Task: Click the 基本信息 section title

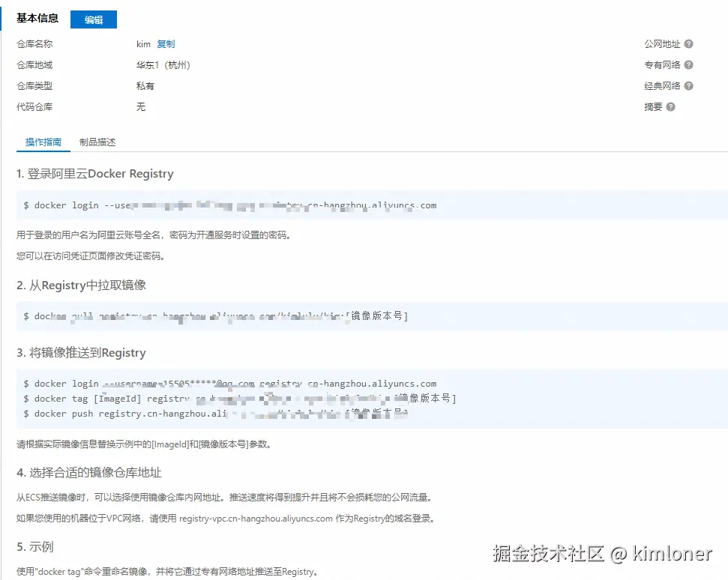Action: coord(37,18)
